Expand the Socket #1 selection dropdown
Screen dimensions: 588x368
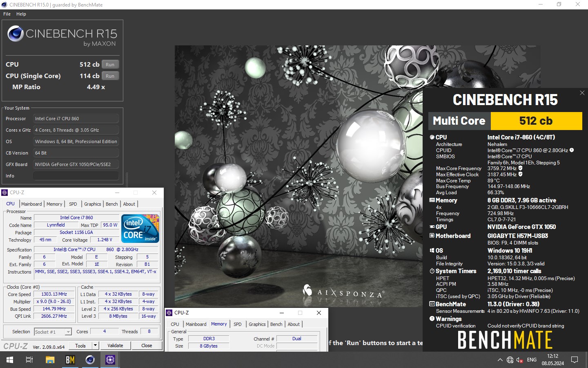point(68,332)
